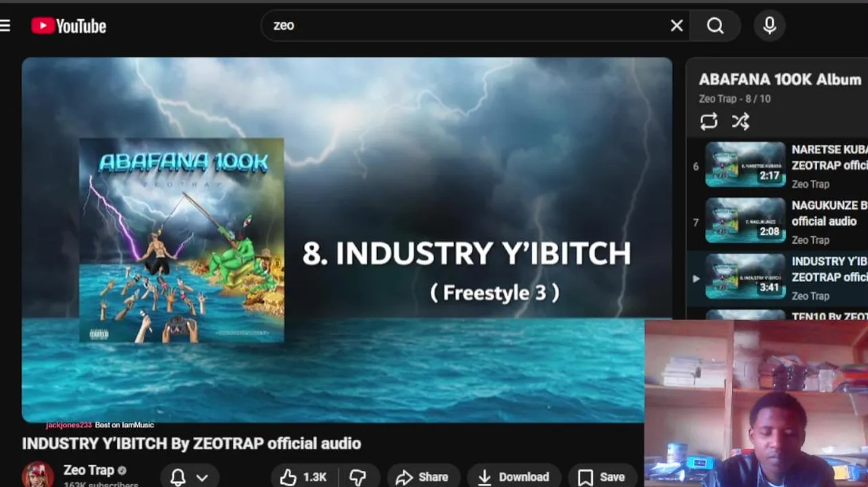Click the magnifier search button

pos(715,26)
